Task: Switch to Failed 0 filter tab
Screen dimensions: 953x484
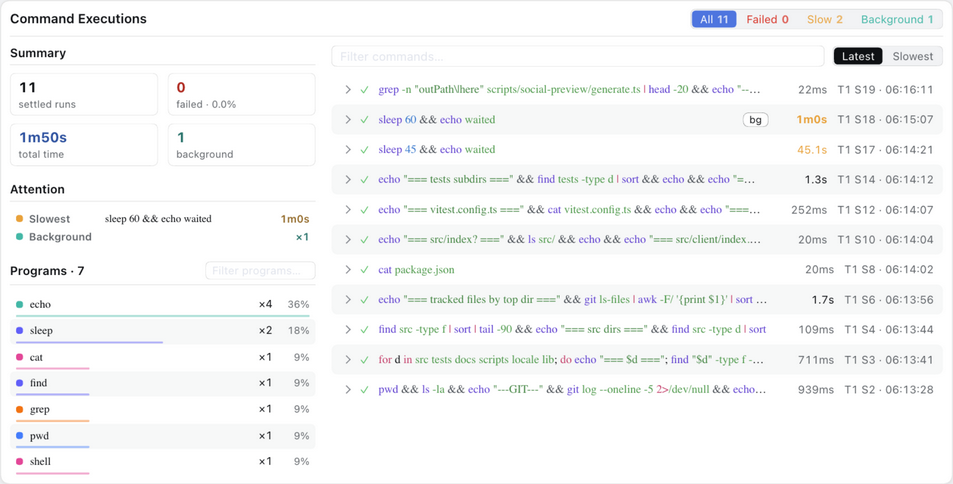Action: point(768,19)
